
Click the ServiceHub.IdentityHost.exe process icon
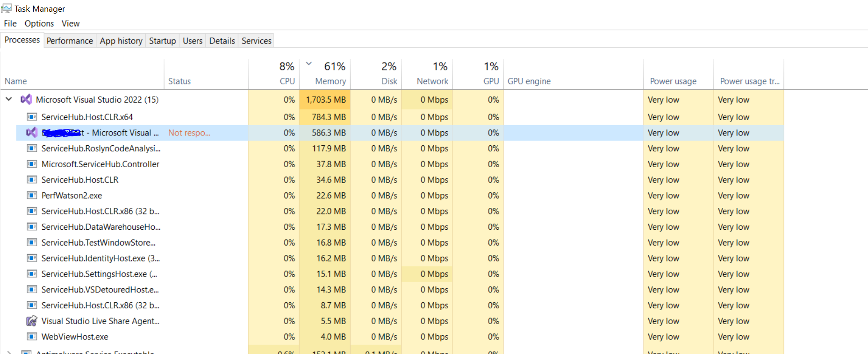(x=32, y=258)
